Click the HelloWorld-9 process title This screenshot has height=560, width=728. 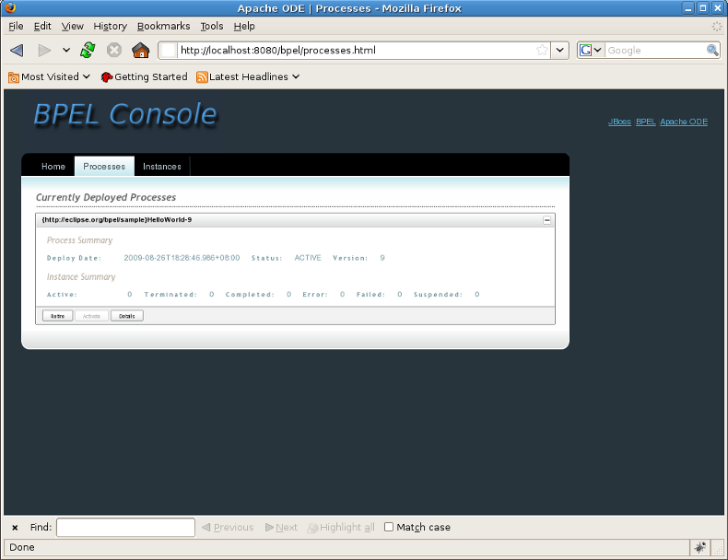[116, 219]
